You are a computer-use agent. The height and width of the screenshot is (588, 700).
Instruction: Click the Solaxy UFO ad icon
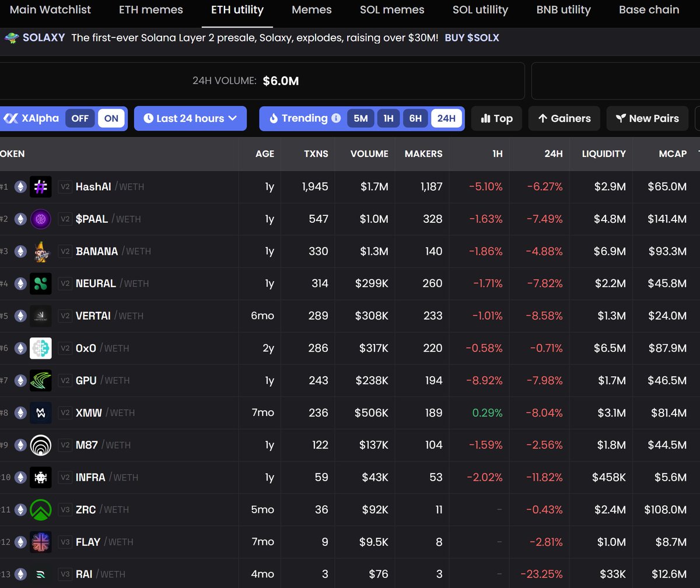coord(11,38)
